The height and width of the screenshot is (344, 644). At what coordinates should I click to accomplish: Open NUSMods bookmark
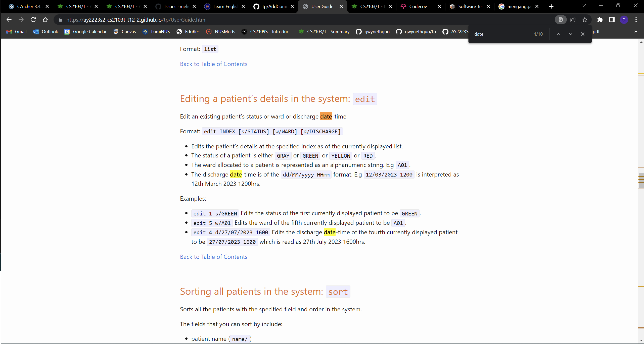(x=221, y=31)
